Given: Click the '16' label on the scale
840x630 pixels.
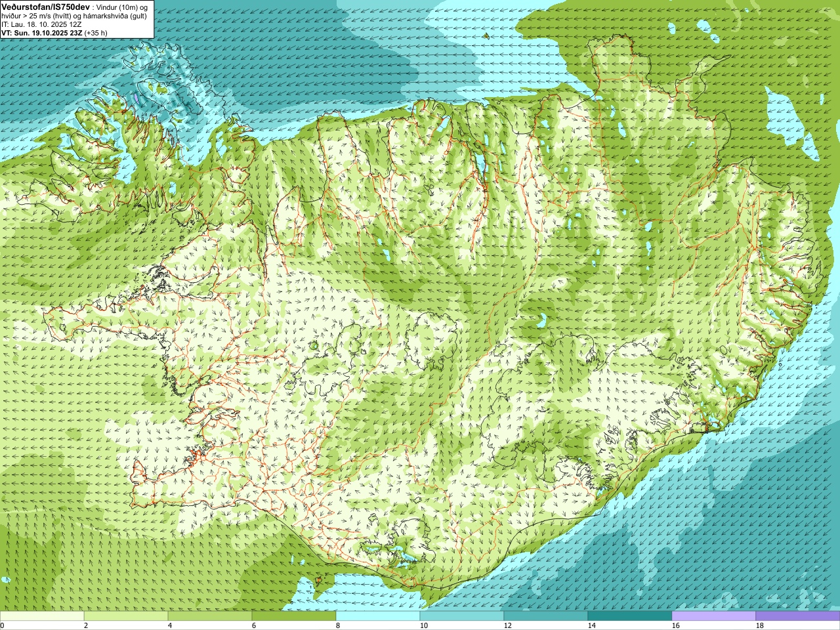Looking at the screenshot, I should [675, 625].
